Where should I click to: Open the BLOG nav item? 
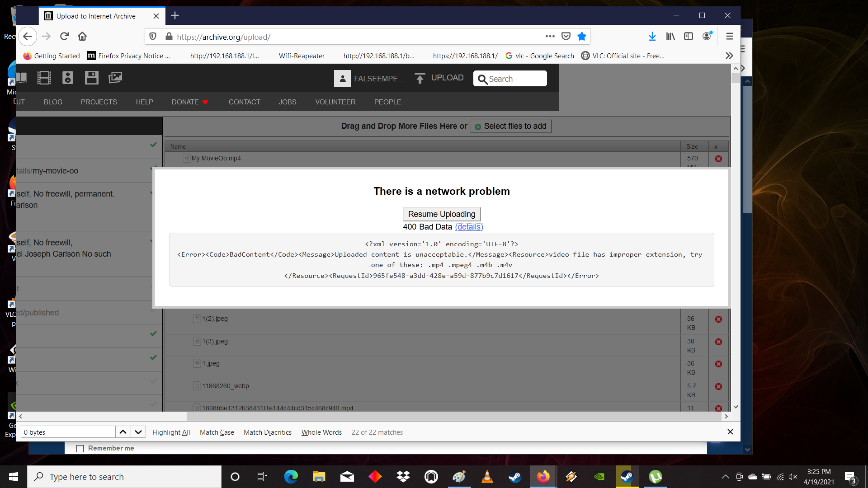click(53, 102)
